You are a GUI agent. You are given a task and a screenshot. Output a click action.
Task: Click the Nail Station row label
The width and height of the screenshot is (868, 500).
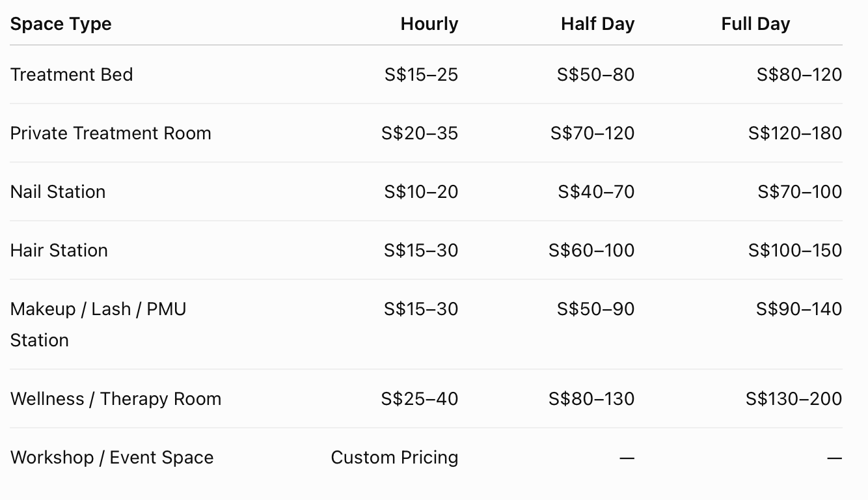pos(58,191)
